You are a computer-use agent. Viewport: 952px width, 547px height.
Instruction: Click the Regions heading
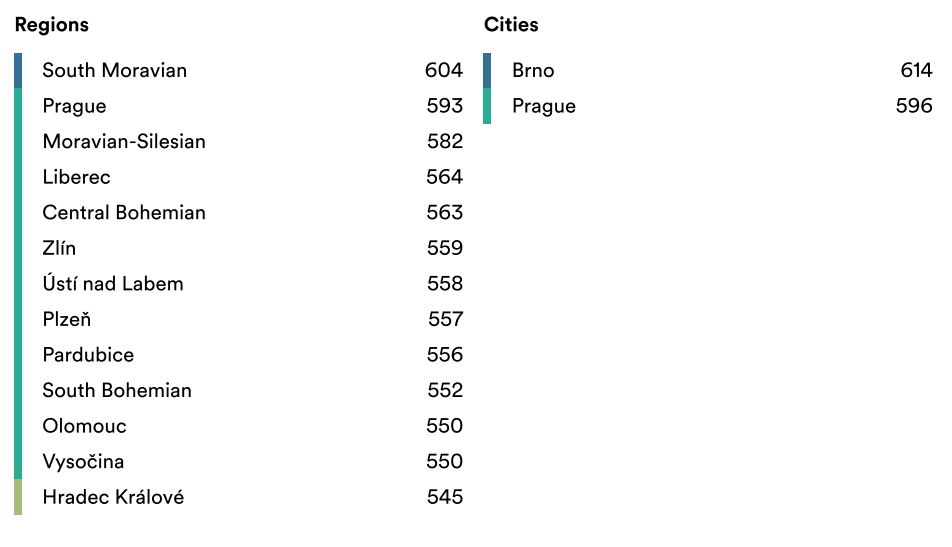52,25
